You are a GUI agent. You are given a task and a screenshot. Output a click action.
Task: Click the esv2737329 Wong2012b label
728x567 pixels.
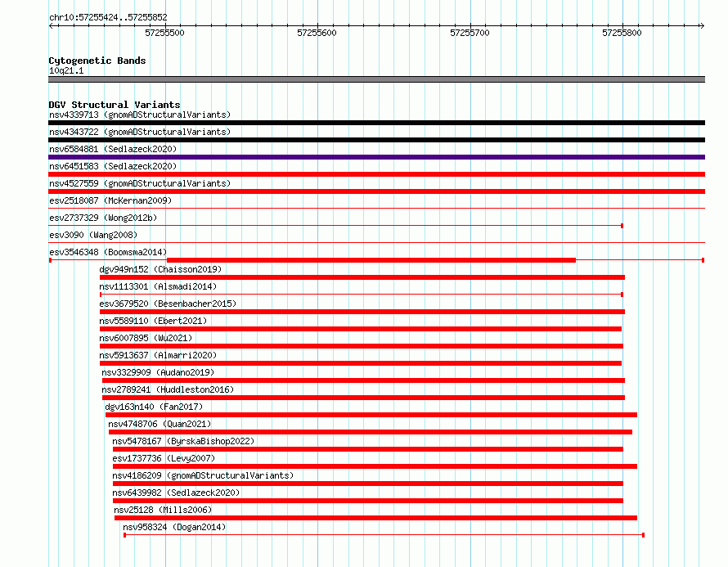pyautogui.click(x=103, y=218)
